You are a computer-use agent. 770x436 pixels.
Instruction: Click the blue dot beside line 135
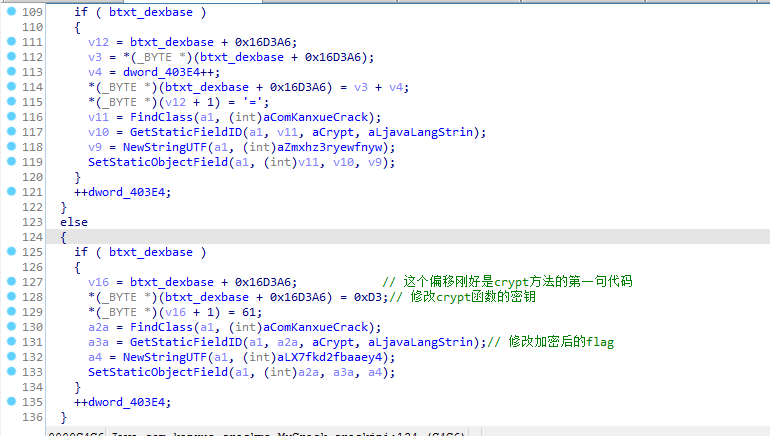point(11,401)
